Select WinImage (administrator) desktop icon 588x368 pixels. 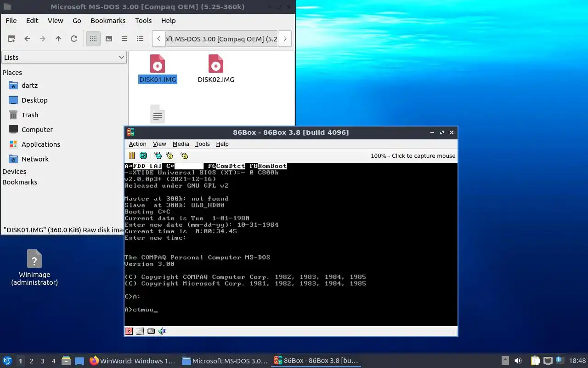[34, 268]
